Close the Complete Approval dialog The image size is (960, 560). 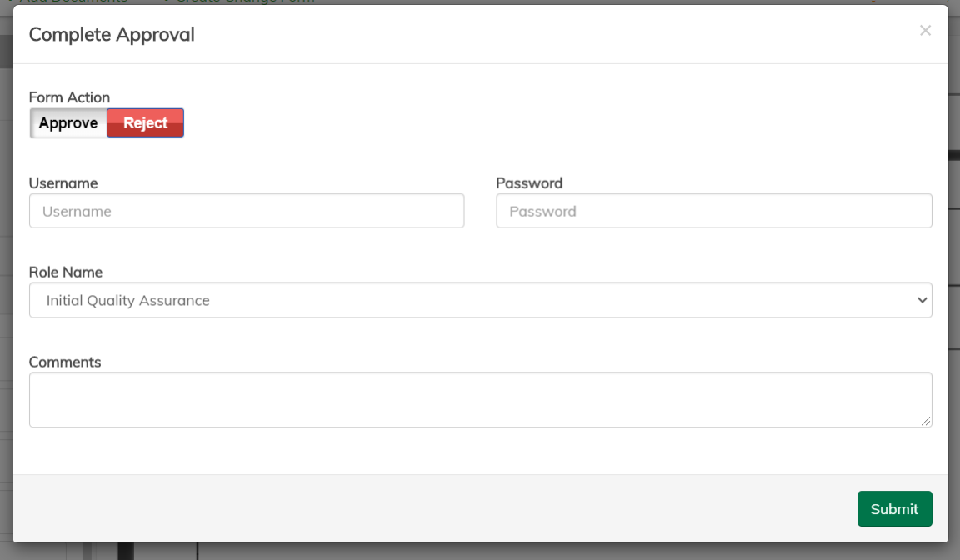(925, 31)
